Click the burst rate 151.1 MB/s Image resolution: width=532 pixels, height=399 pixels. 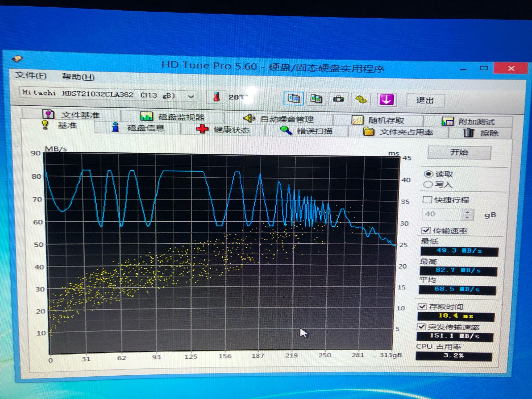coord(455,336)
